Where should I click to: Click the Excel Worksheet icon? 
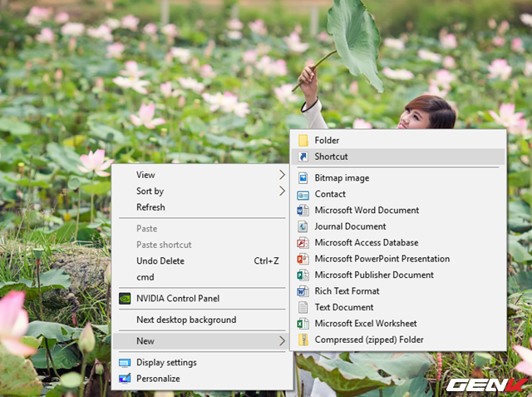pyautogui.click(x=303, y=323)
